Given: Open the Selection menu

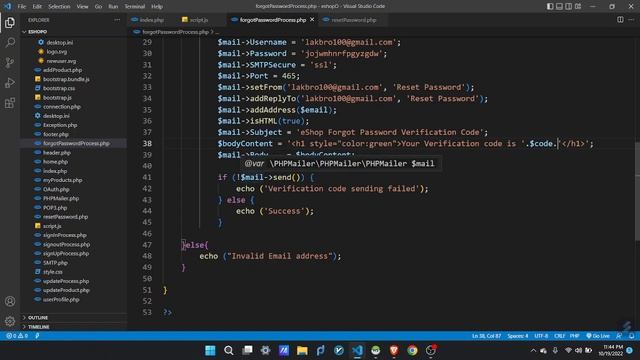Looking at the screenshot, I should [x=59, y=7].
